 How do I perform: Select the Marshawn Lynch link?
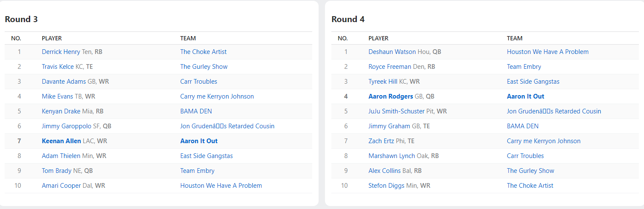pos(392,156)
